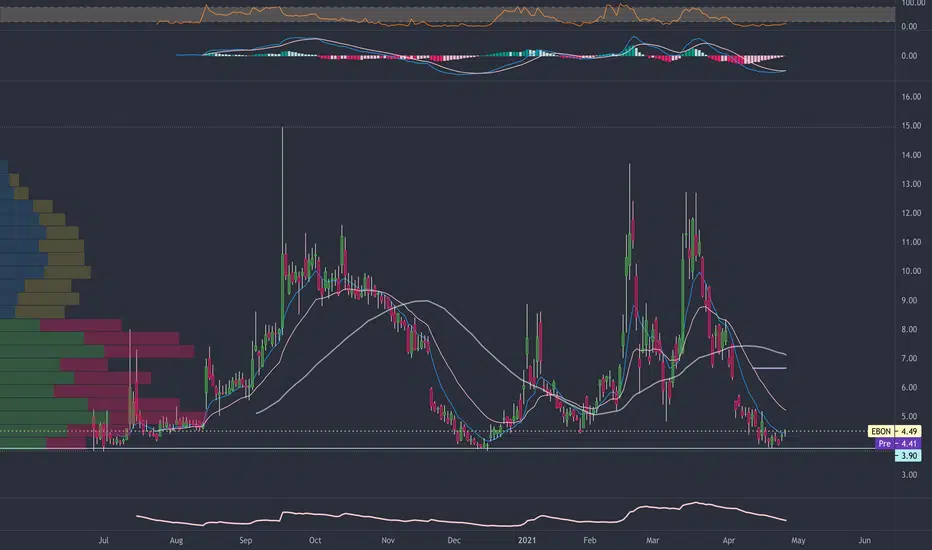
Task: Click the Feb label on time axis
Action: (590, 540)
